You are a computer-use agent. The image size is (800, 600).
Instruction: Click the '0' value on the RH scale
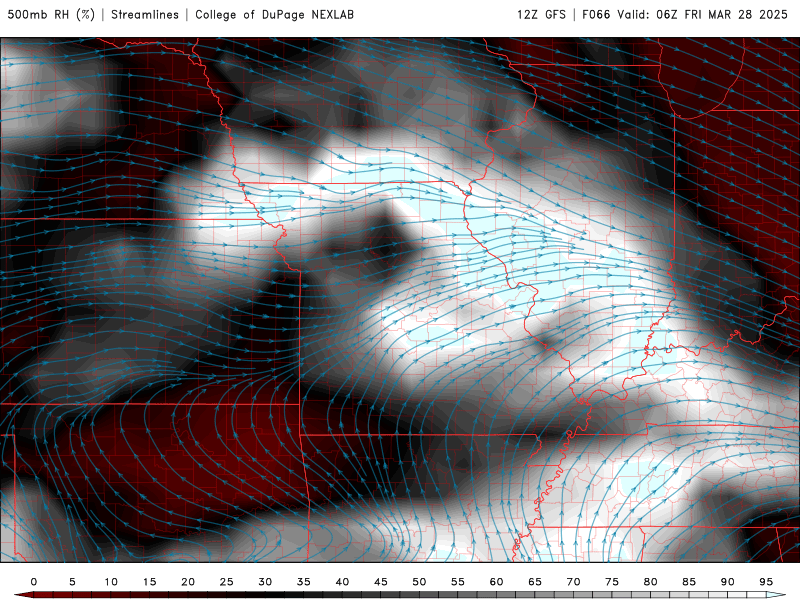click(34, 582)
